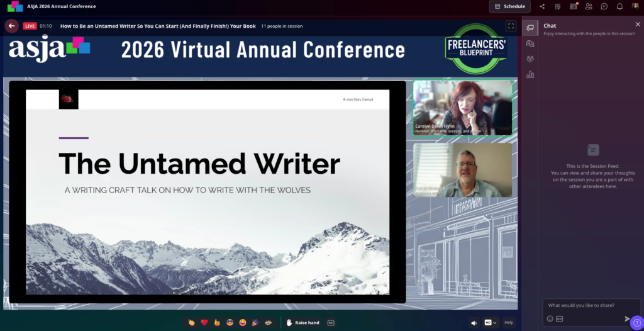Click The Untamed Writer slide
Screen dimensions: 644x331
click(x=208, y=192)
